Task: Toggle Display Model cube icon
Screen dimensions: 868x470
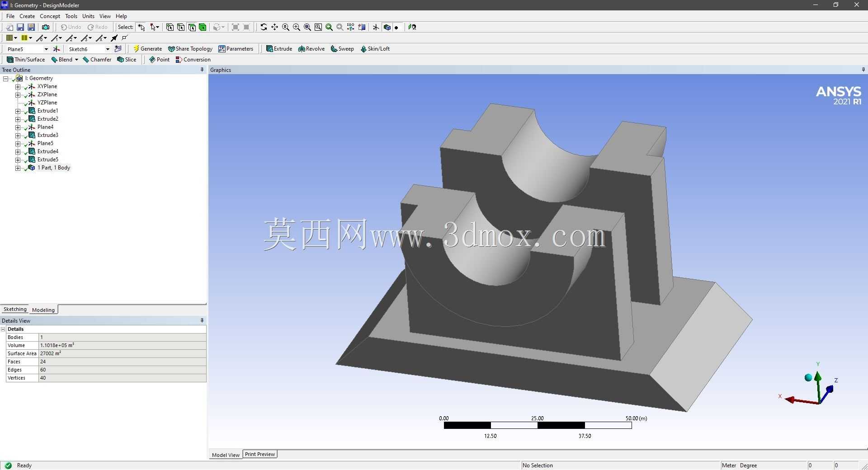Action: click(387, 27)
